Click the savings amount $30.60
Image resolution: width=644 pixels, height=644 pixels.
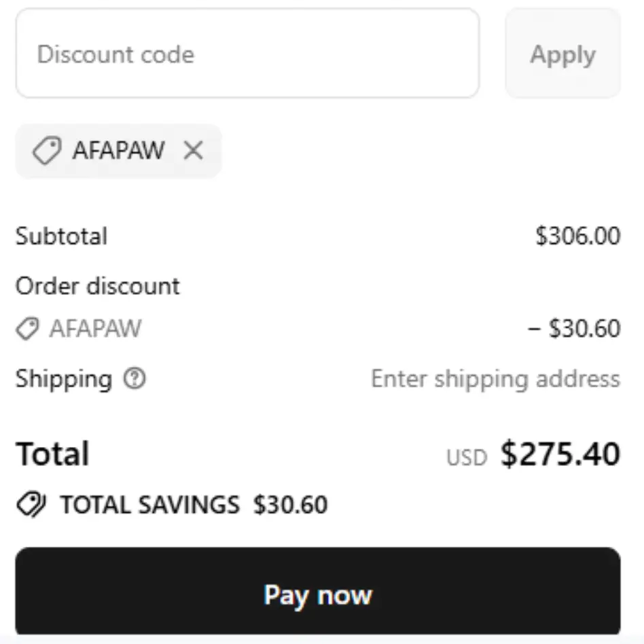[x=290, y=505]
